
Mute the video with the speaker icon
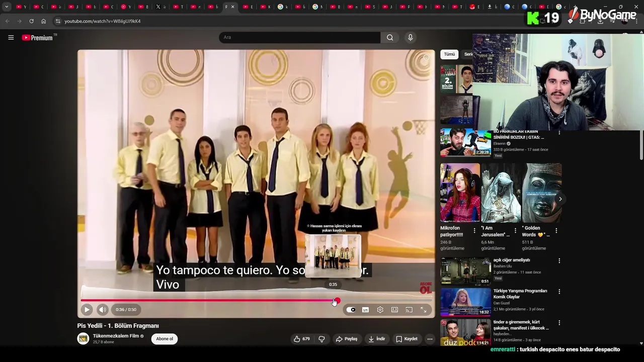click(103, 310)
